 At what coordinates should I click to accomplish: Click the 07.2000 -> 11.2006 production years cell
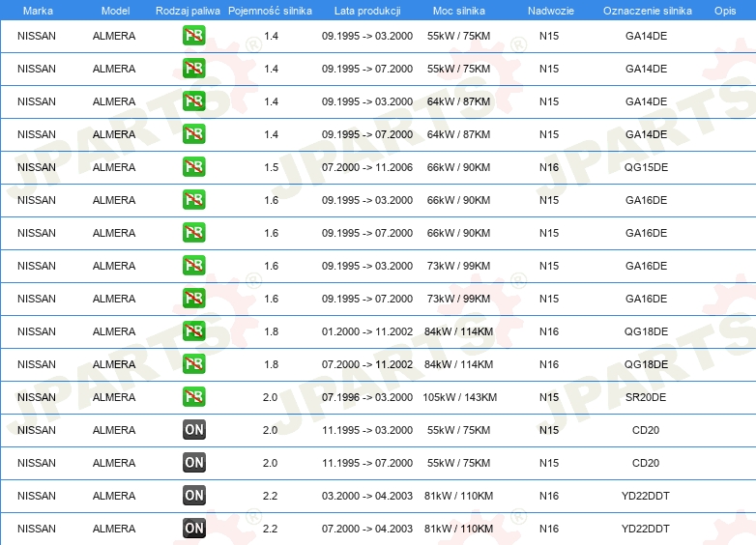pyautogui.click(x=367, y=167)
